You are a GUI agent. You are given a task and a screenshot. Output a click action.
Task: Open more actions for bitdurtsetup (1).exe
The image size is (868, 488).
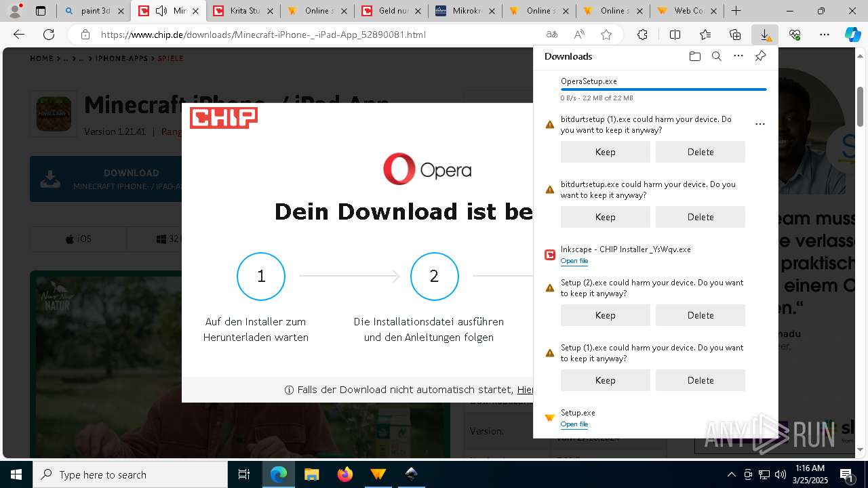point(760,124)
